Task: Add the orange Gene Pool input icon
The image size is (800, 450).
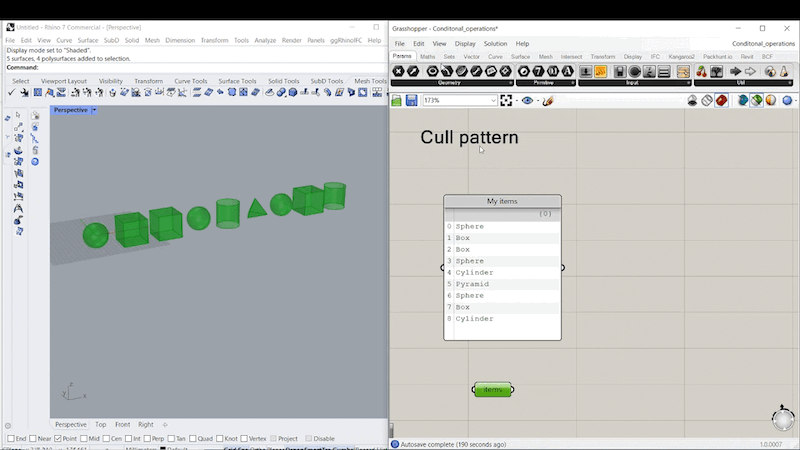Action: (601, 71)
